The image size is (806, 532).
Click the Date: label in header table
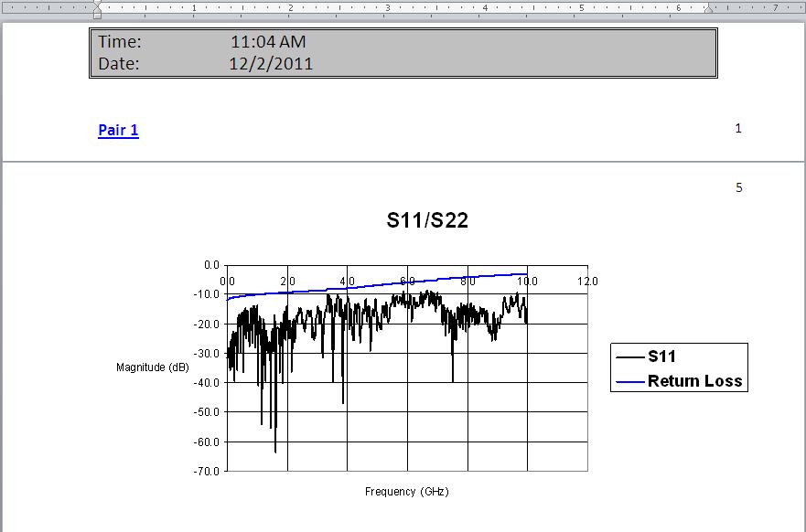(119, 64)
